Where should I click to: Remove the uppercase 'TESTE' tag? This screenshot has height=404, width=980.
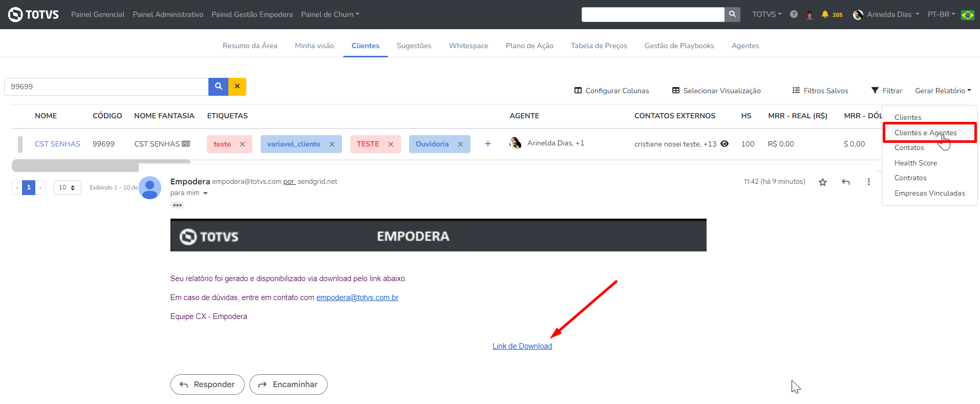[x=391, y=144]
